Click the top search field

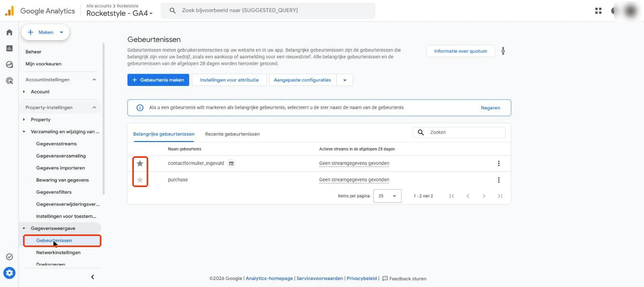click(268, 11)
